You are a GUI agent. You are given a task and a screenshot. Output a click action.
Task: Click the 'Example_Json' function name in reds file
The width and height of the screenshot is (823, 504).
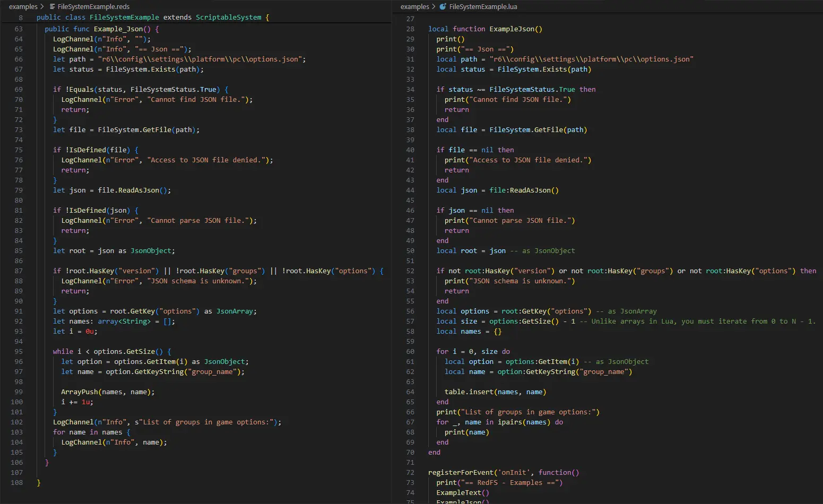(118, 29)
